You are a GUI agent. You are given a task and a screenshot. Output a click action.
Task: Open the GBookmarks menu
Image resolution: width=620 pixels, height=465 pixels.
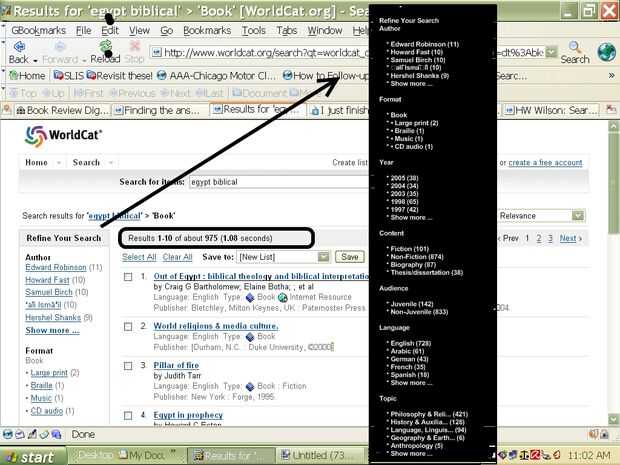click(x=38, y=30)
